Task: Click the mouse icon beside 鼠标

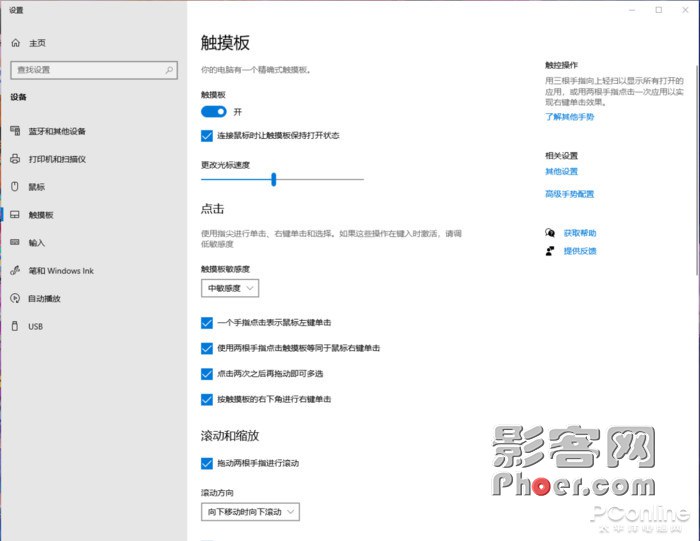Action: (15, 187)
